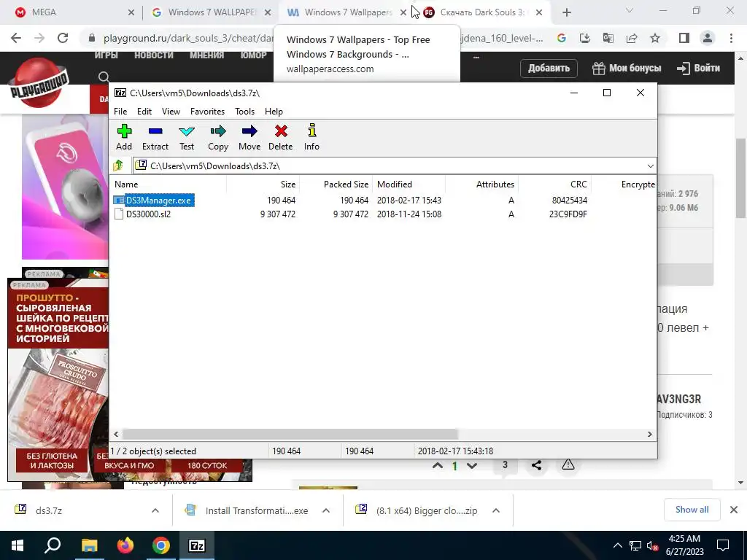
Task: Click the Google icon in address bar
Action: (x=562, y=38)
